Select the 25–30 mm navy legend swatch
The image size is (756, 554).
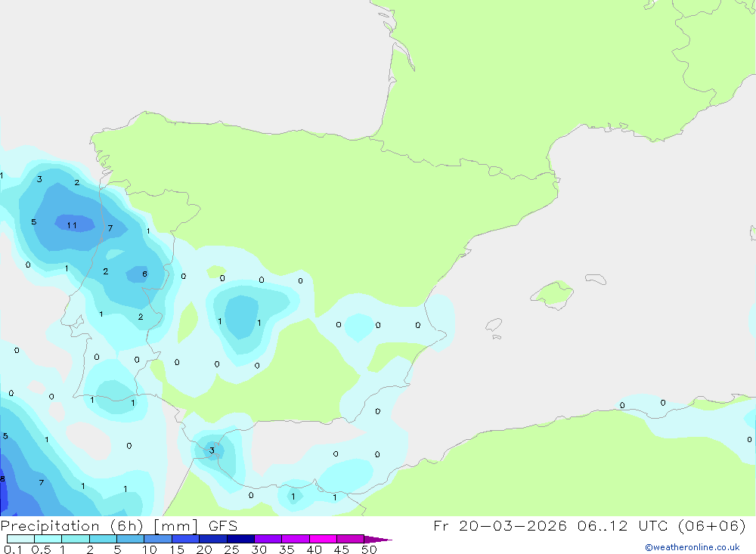(x=240, y=539)
